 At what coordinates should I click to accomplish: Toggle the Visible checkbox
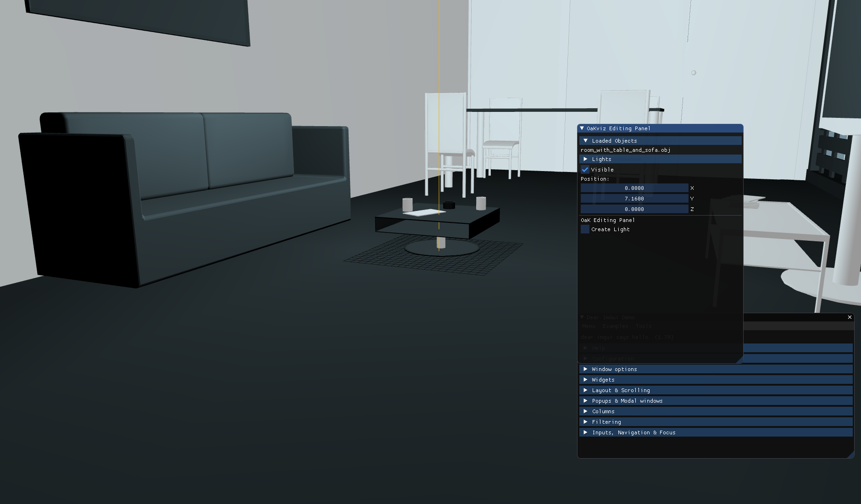[x=585, y=170]
